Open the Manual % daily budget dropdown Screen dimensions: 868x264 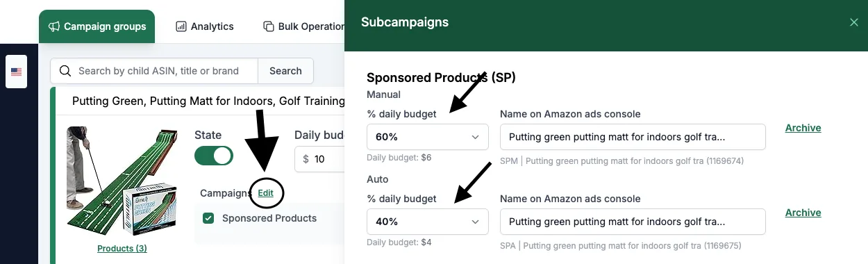428,137
